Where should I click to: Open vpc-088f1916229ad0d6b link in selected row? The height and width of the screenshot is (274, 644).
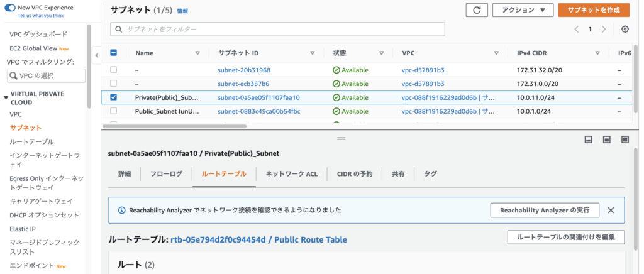coord(448,97)
